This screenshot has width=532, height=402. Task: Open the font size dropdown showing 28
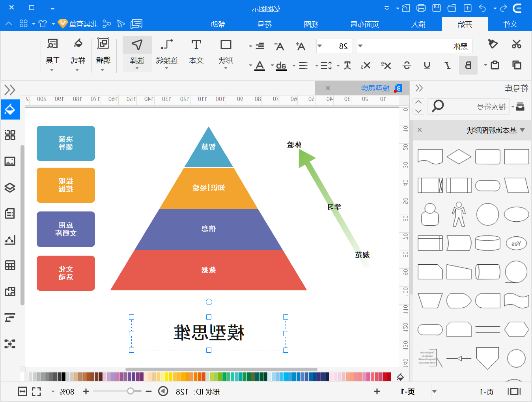[320, 46]
